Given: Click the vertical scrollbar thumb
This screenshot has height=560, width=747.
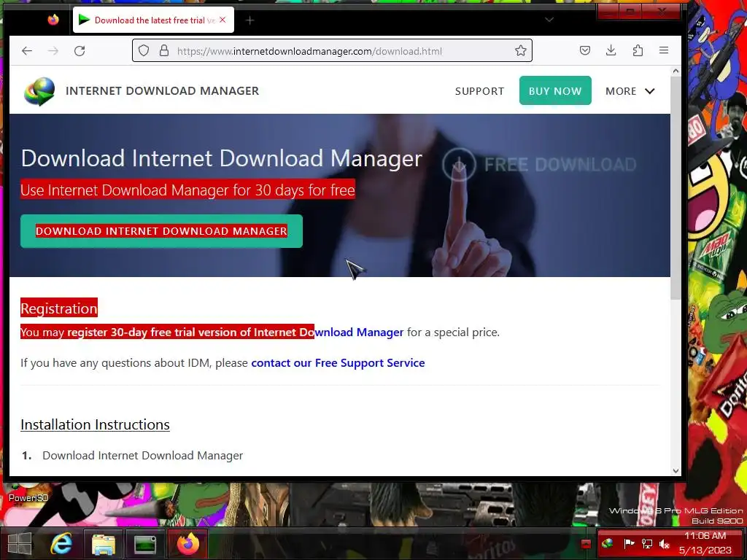Looking at the screenshot, I should (676, 187).
